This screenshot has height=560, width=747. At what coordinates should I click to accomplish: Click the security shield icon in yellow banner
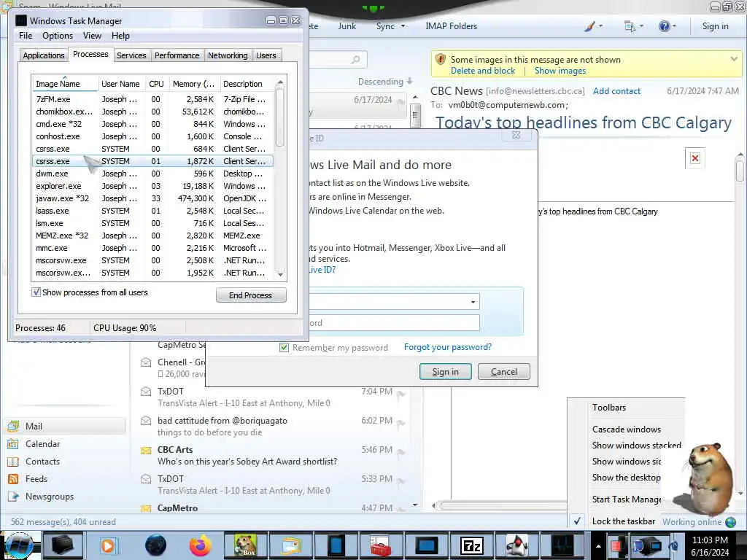click(441, 60)
